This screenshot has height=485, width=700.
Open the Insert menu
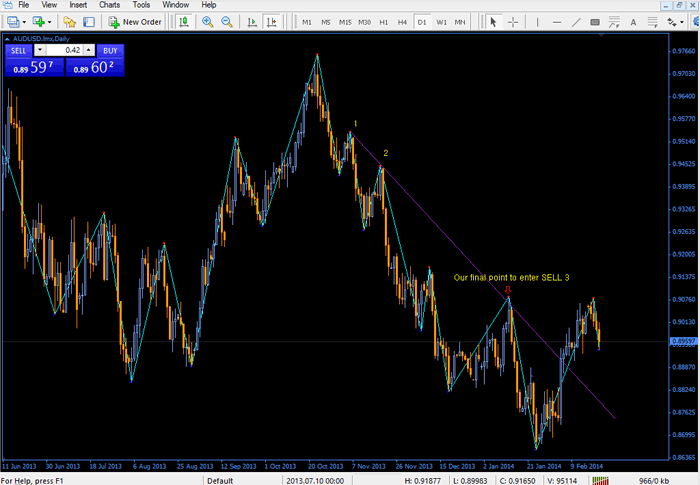click(78, 5)
